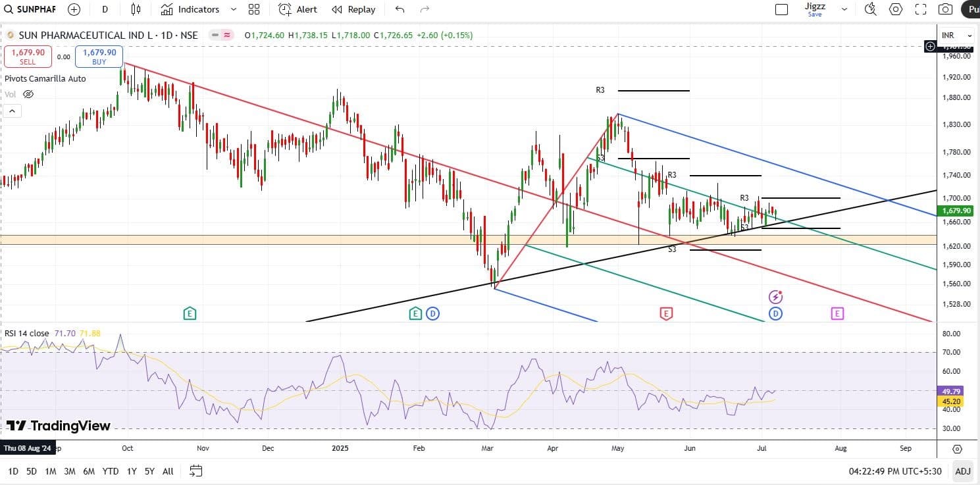Select the Pivots Camarilla Auto indicator legend

45,78
